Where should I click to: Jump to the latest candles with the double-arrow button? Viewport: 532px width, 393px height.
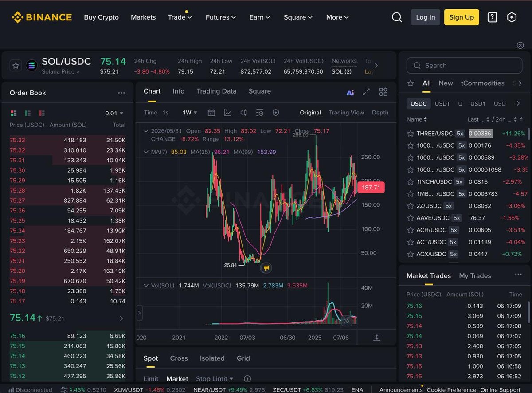[x=346, y=321]
